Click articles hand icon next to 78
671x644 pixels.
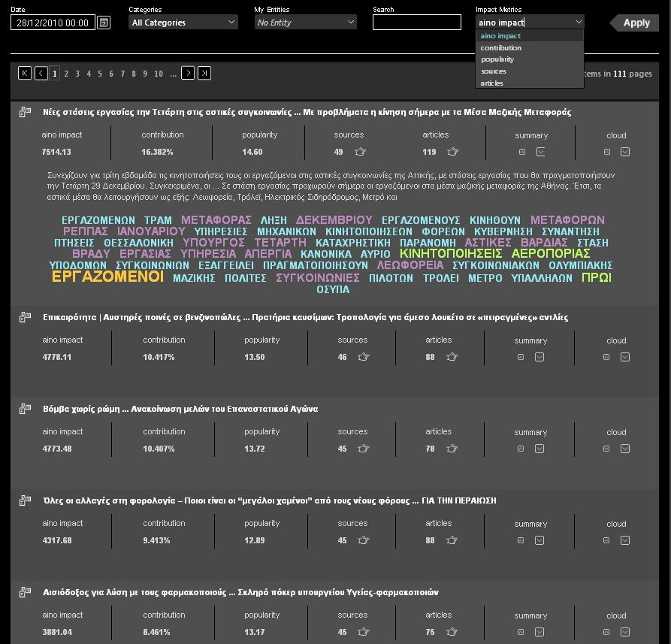452,449
